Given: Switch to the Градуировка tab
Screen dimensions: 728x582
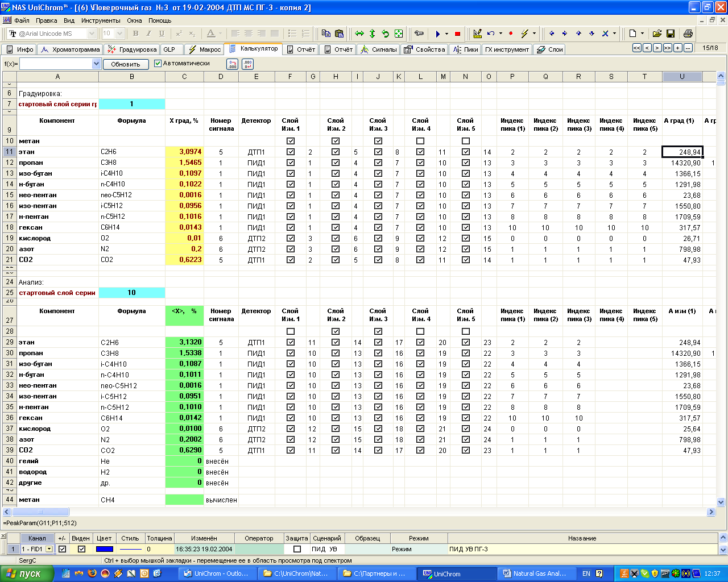Looking at the screenshot, I should 131,49.
